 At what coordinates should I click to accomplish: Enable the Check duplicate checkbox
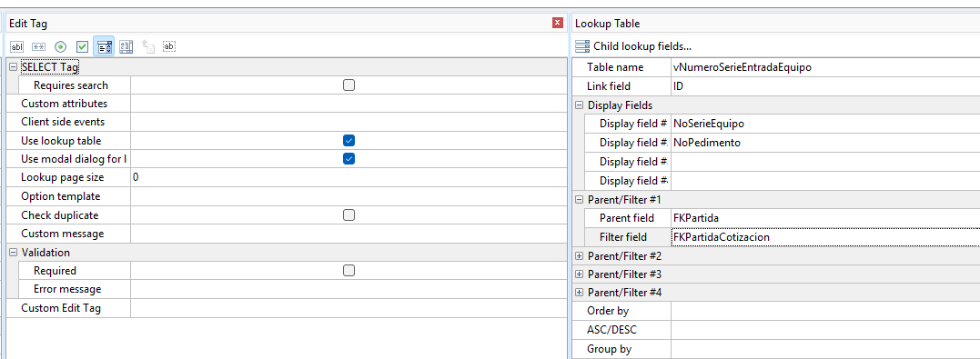click(349, 214)
